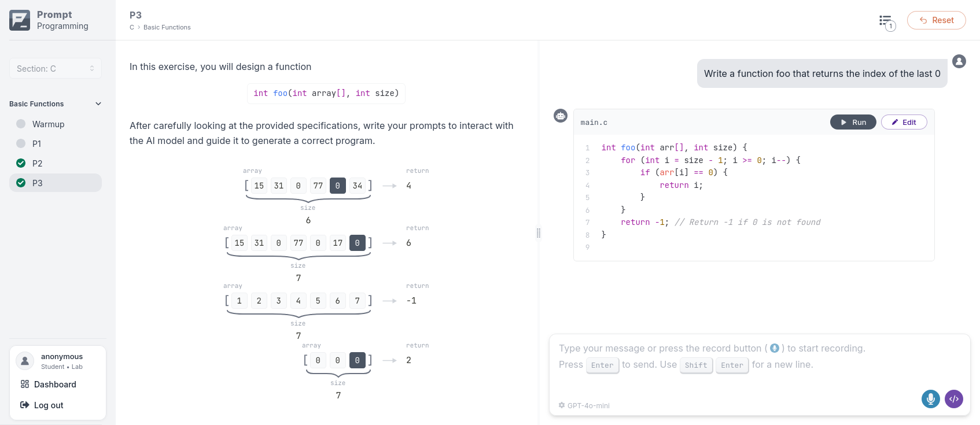Open the Section: C dropdown
Screen dimensions: 980x425
(56, 68)
